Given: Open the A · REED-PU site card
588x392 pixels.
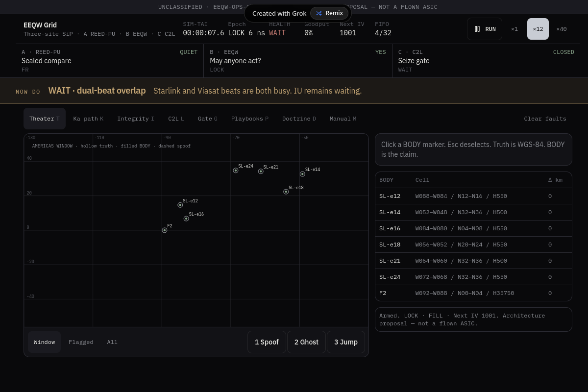Looking at the screenshot, I should [109, 61].
